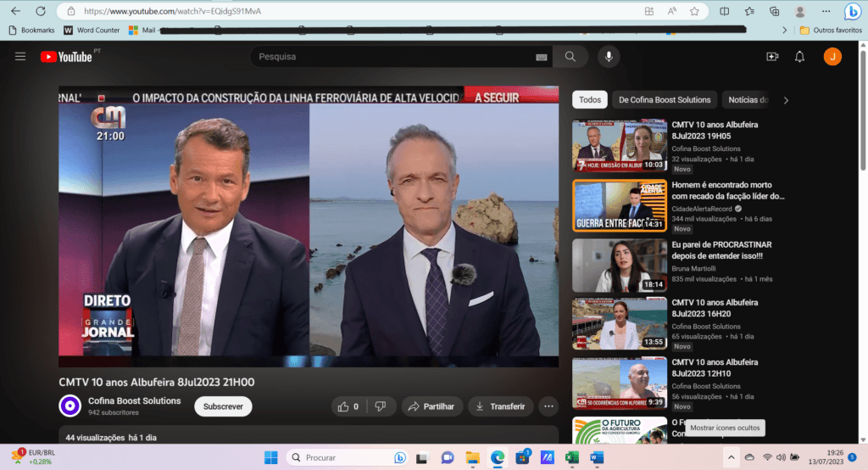Like the video with thumbs up
868x470 pixels.
348,406
